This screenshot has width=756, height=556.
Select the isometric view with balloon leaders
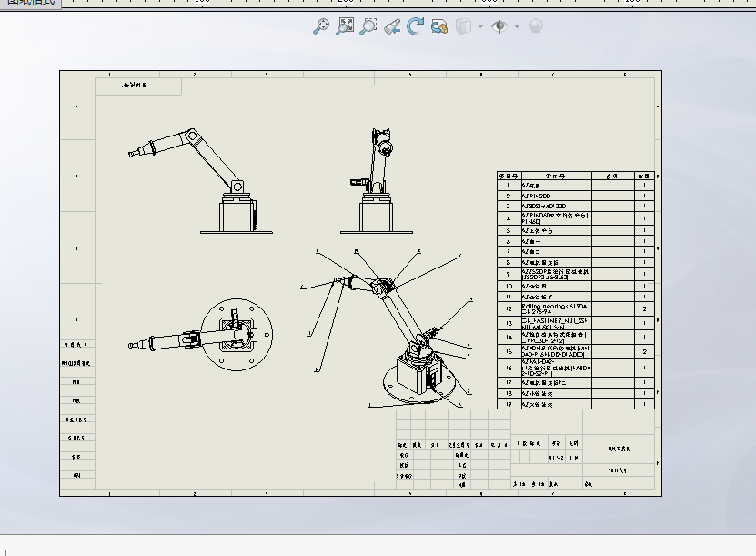[386, 328]
